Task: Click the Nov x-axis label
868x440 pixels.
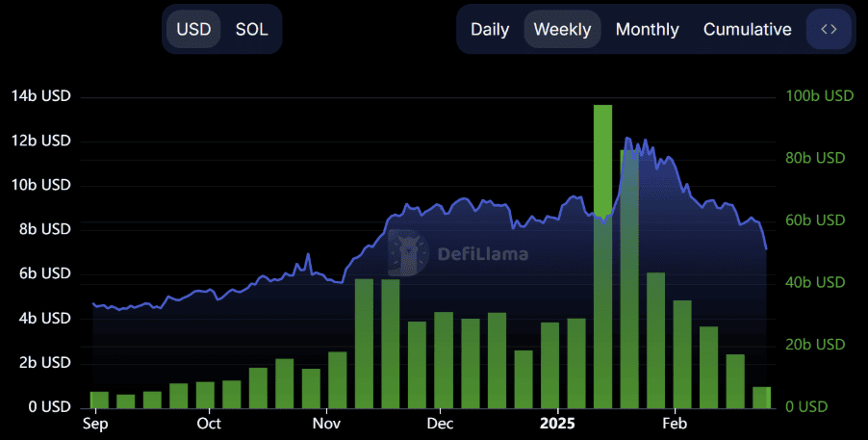Action: (327, 424)
